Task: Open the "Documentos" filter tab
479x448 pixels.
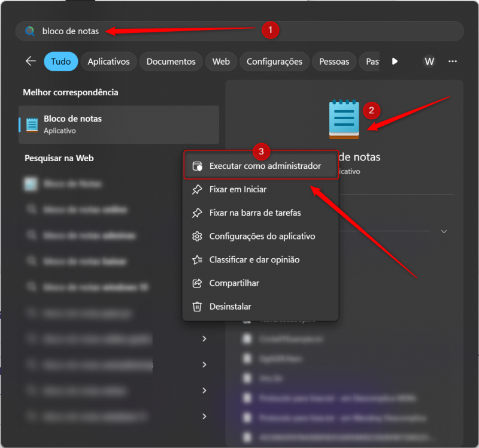Action: click(x=172, y=61)
